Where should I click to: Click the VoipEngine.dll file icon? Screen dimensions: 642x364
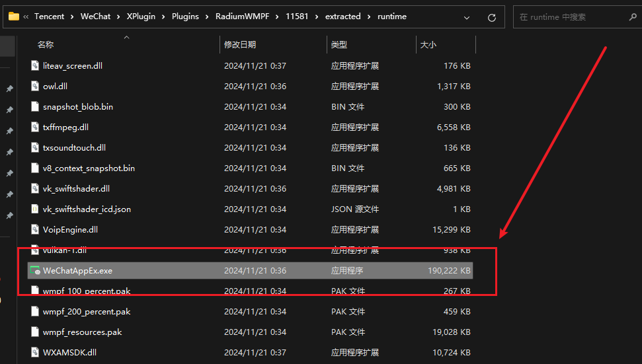[x=35, y=229]
